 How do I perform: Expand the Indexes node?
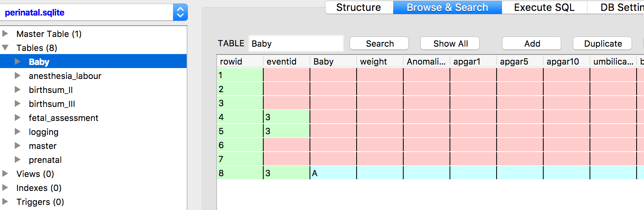pyautogui.click(x=5, y=188)
